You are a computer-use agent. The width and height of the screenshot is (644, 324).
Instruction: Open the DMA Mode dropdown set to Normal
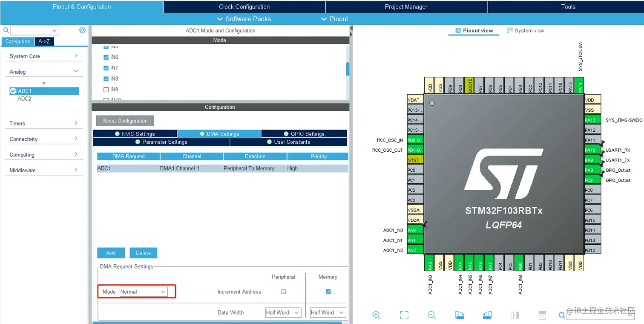pos(144,292)
